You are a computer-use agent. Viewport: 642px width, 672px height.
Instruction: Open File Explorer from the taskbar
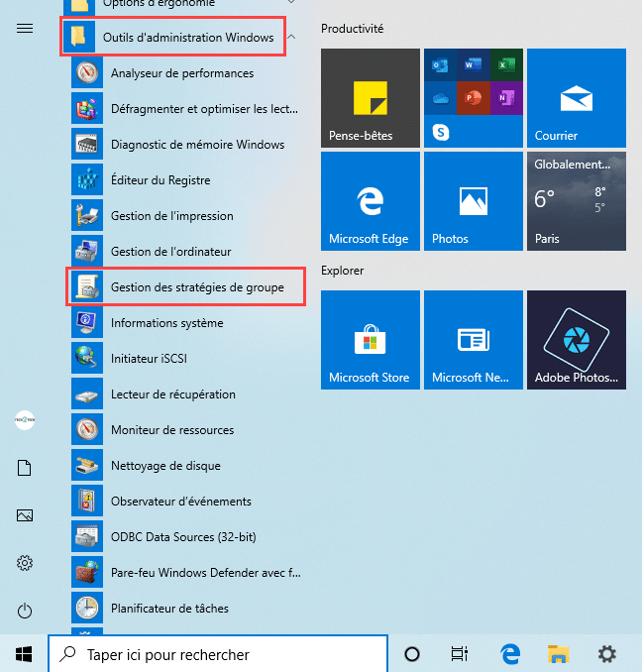[559, 654]
